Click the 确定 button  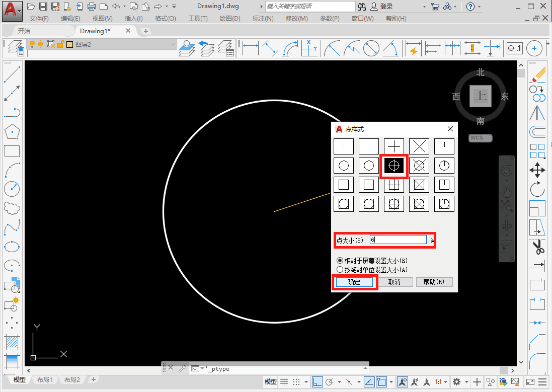(354, 282)
